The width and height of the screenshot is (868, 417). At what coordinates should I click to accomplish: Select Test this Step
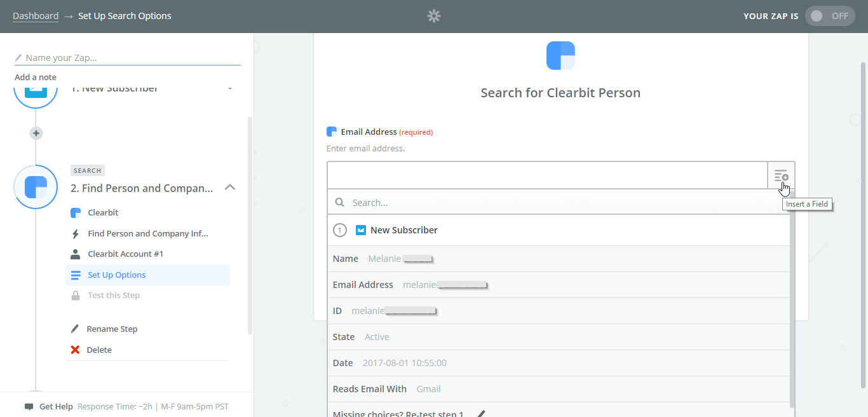(x=147, y=295)
